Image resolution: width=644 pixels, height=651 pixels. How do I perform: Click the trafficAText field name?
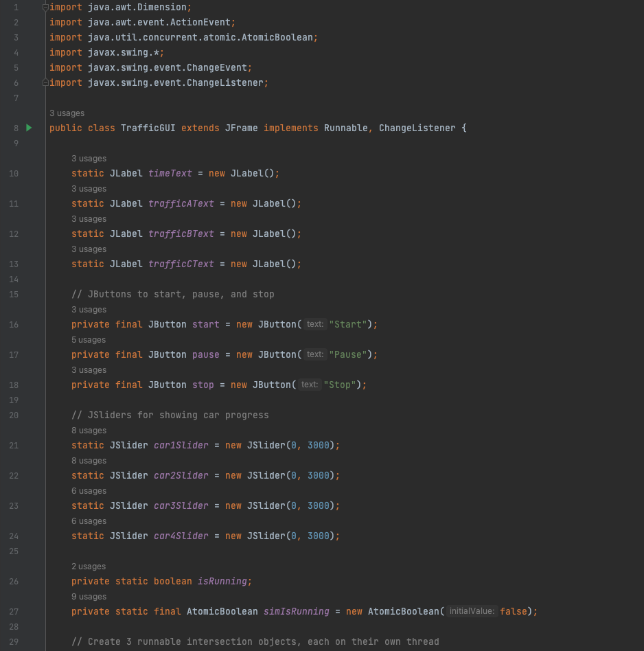(181, 203)
